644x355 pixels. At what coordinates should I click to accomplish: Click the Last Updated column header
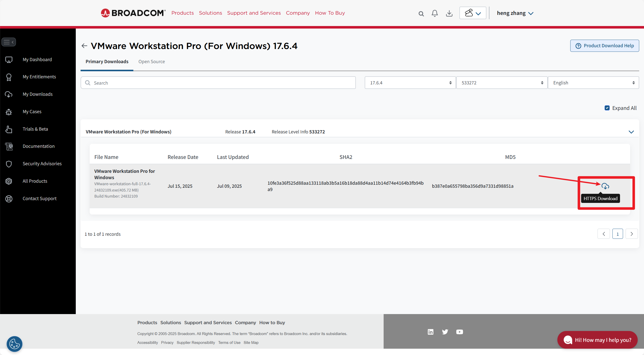point(233,157)
